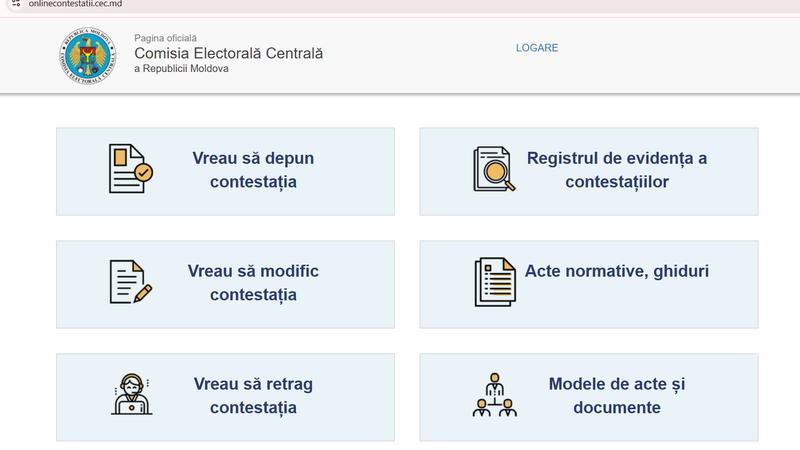The image size is (800, 450).
Task: Select "Vreau să depun contestația" text
Action: [x=253, y=170]
